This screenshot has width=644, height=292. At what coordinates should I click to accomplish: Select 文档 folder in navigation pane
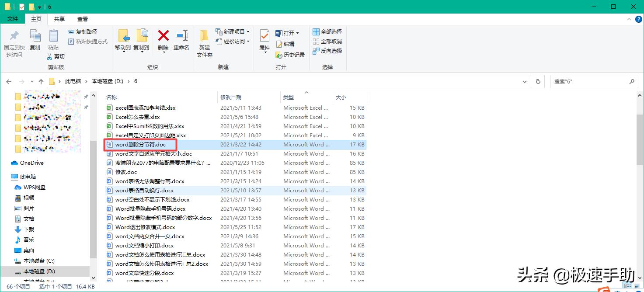coord(24,219)
